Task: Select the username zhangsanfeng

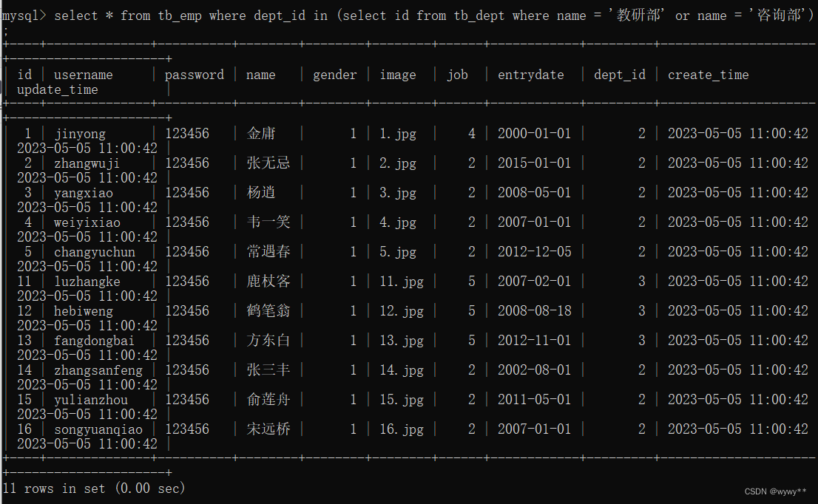Action: 98,370
